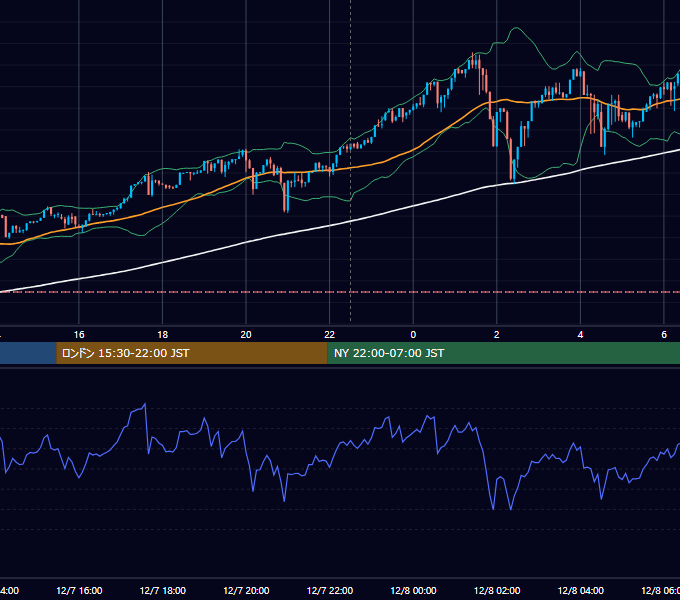Click the 20 label on the price chart axis
Image resolution: width=680 pixels, height=600 pixels.
pos(246,335)
